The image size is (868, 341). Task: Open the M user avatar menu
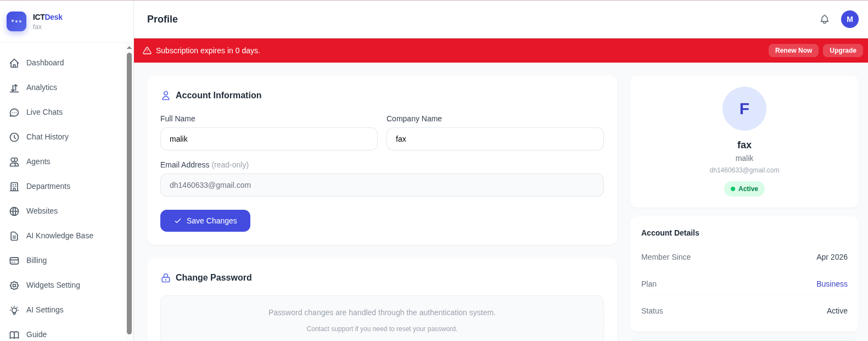[x=850, y=19]
